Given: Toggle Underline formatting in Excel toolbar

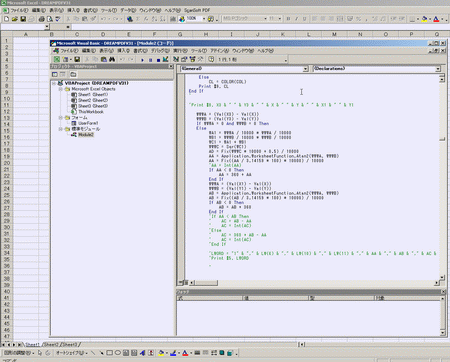Looking at the screenshot, I should click(x=304, y=19).
